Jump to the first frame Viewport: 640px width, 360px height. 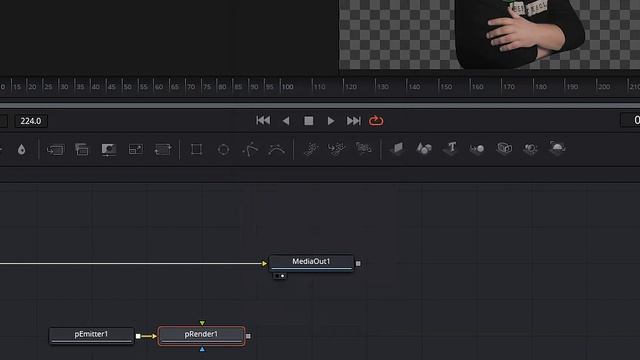click(263, 120)
